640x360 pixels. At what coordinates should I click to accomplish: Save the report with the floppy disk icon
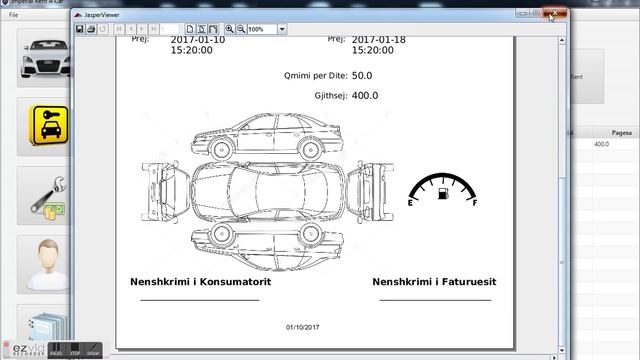click(x=80, y=29)
